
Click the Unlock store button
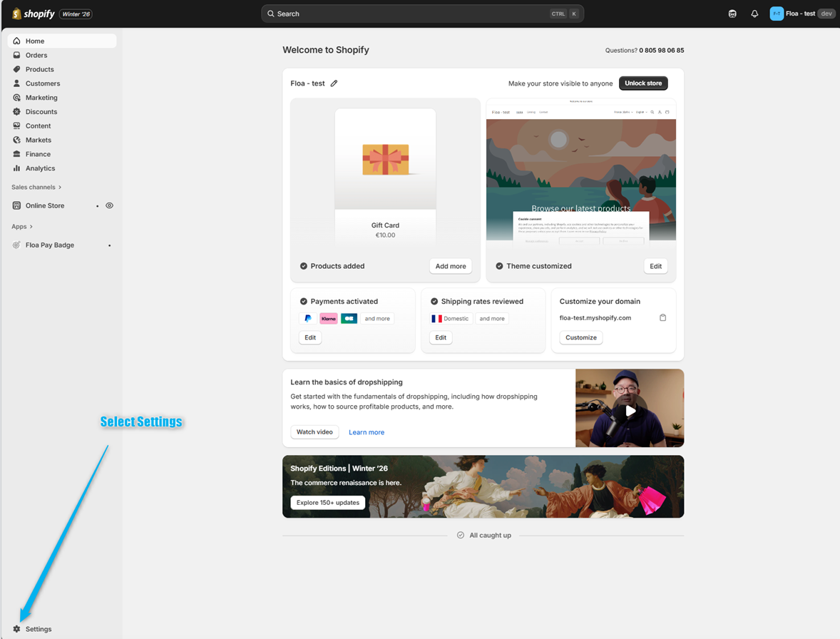click(643, 83)
